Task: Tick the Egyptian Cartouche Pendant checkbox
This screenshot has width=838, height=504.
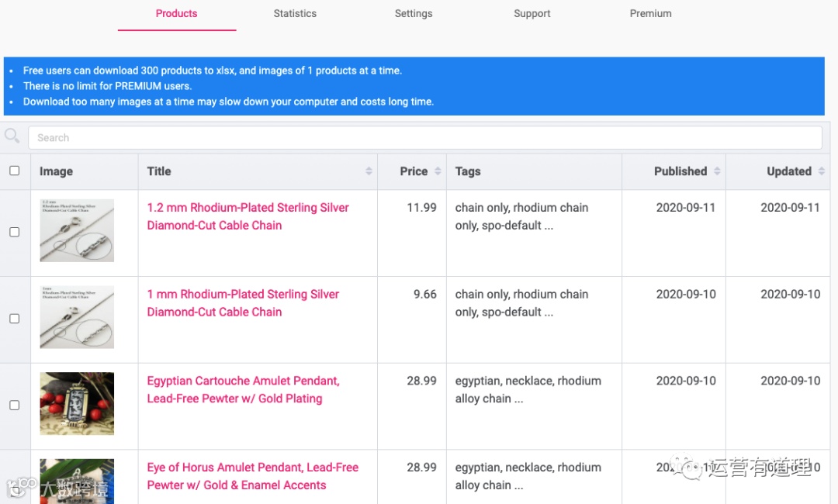Action: [x=15, y=406]
